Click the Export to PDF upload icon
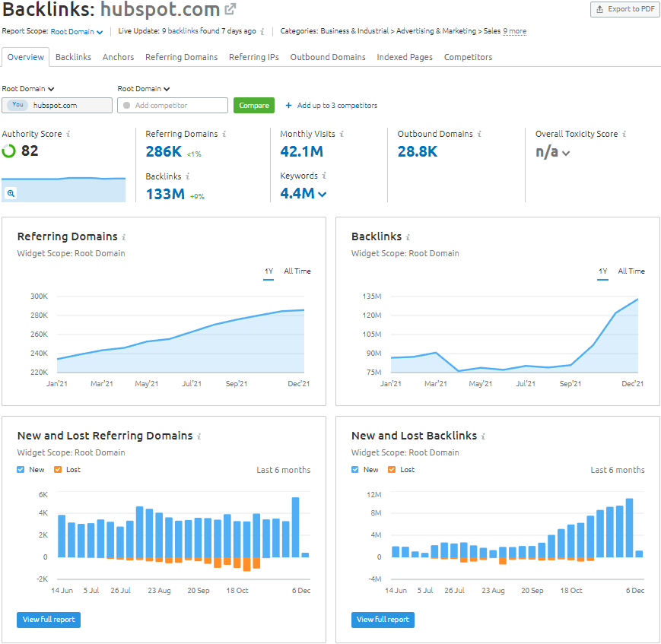 (599, 9)
